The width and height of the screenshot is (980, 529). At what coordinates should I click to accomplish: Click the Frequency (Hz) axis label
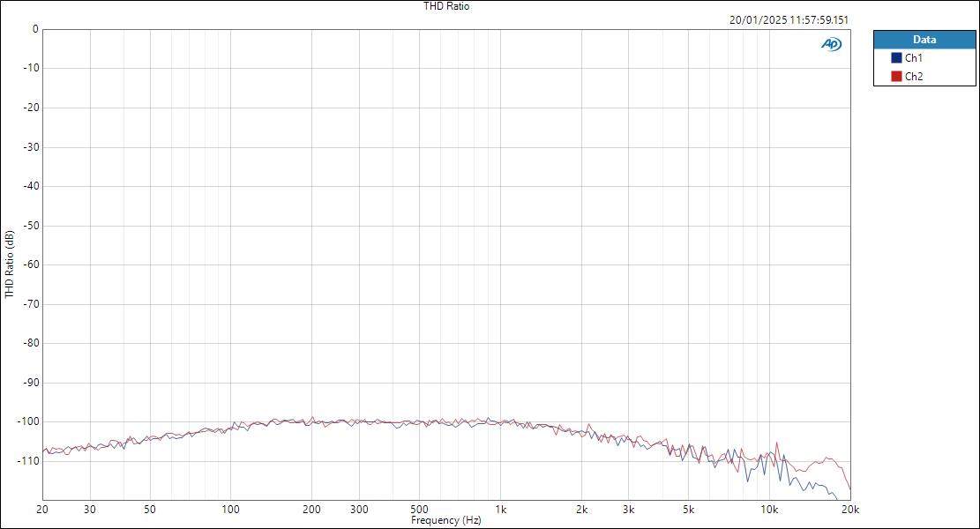click(x=446, y=519)
